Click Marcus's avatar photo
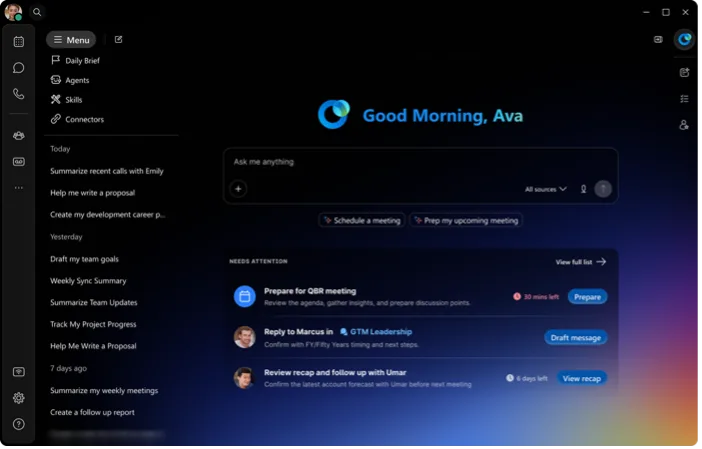Screen dimensions: 702x449 (245, 337)
